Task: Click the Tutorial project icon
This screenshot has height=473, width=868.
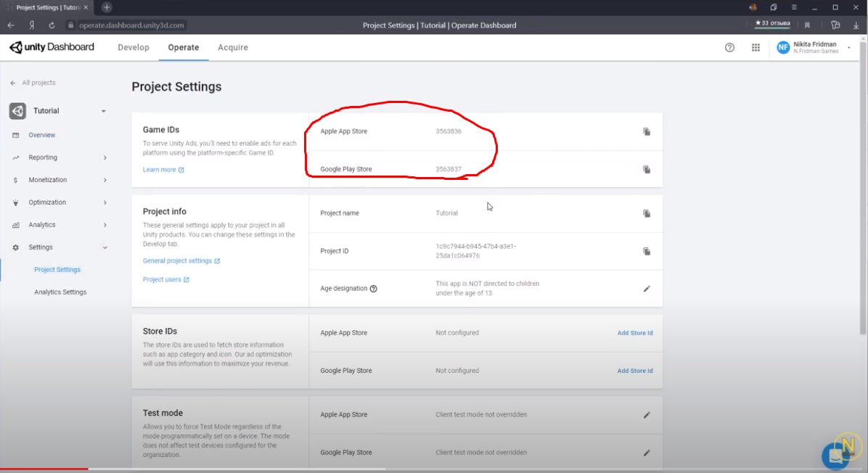Action: point(17,111)
